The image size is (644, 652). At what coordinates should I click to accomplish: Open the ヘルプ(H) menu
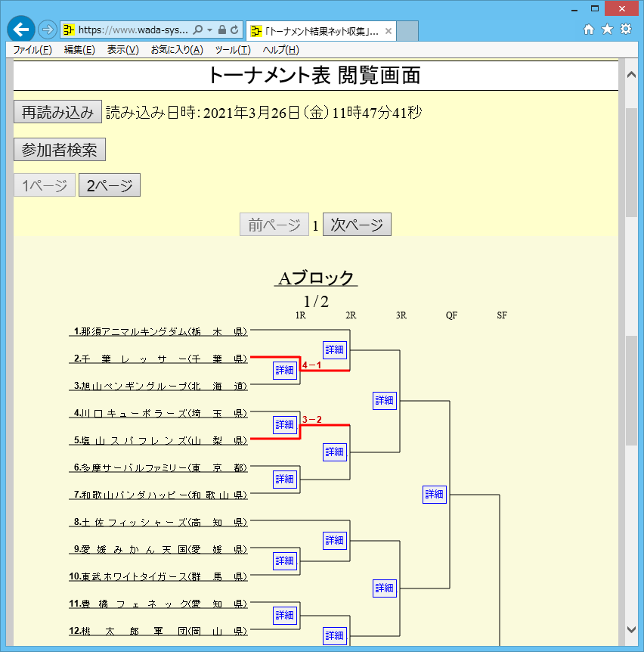281,50
